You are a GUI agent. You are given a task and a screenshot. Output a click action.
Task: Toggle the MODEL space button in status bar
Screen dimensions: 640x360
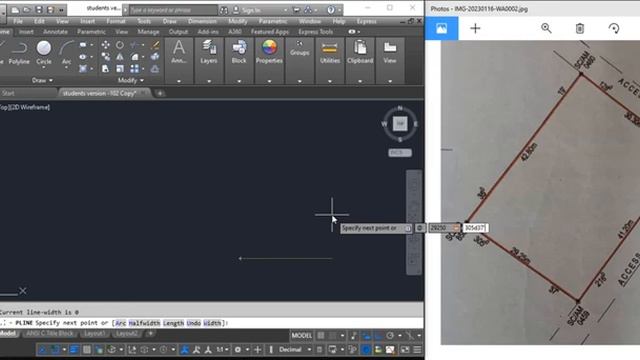[x=302, y=336]
